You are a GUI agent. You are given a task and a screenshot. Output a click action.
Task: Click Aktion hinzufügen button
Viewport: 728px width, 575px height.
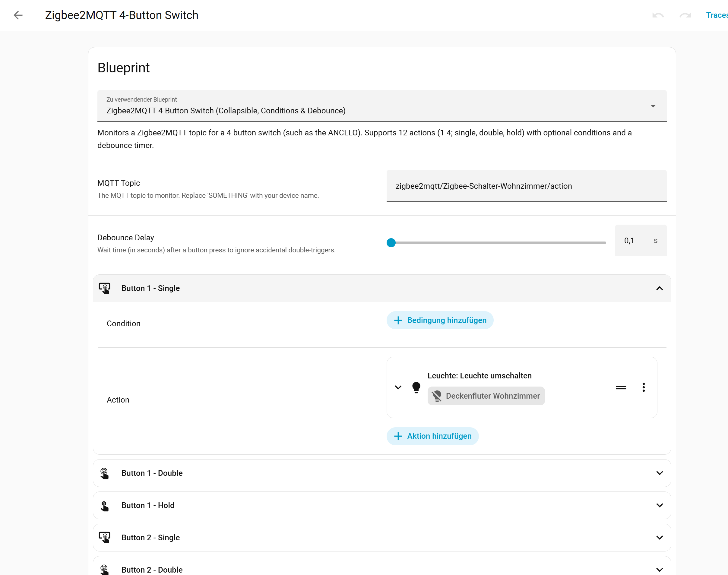pyautogui.click(x=432, y=436)
